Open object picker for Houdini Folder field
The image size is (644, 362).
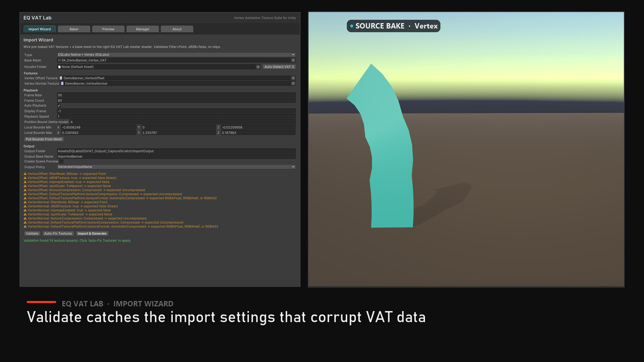point(258,67)
